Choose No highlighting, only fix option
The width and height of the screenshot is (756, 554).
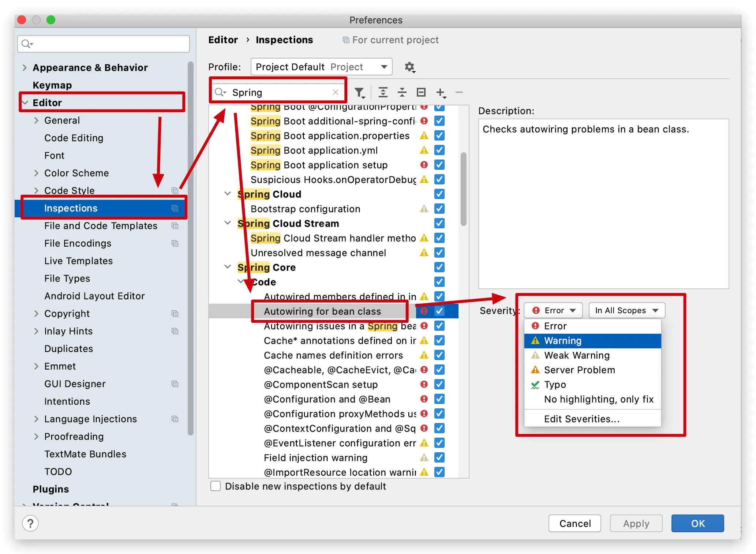pos(592,399)
